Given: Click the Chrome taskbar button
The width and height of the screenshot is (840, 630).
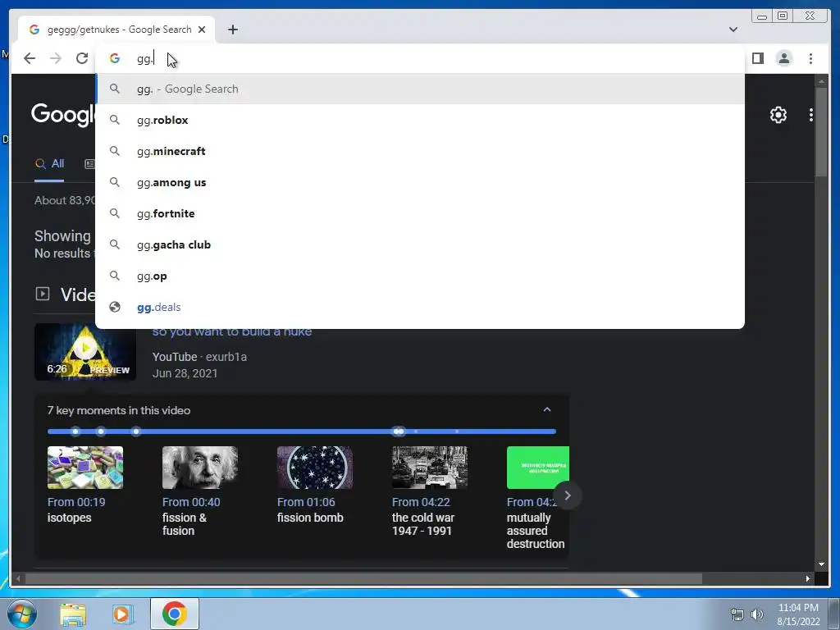Looking at the screenshot, I should 174,614.
